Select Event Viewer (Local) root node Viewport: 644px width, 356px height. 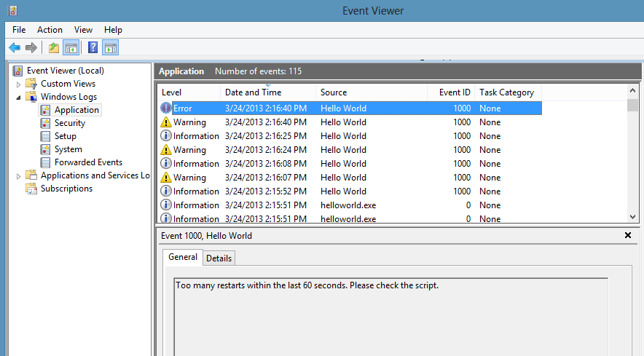pyautogui.click(x=66, y=71)
